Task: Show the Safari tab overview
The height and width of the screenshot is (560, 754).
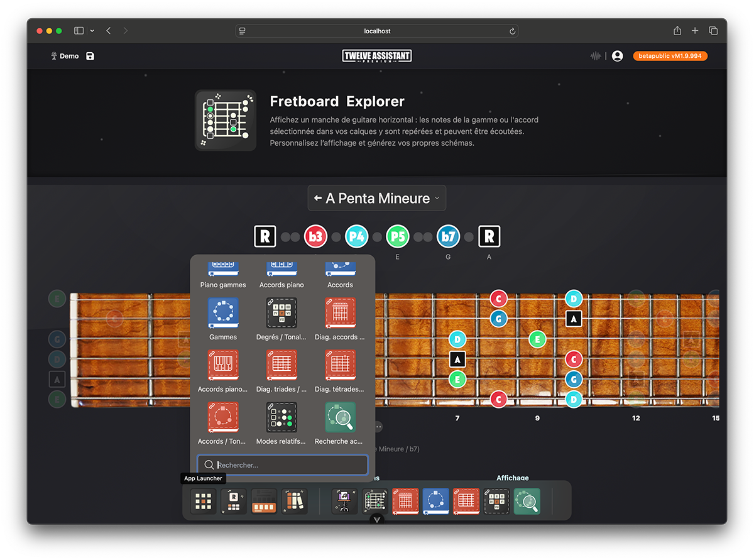Action: tap(713, 31)
